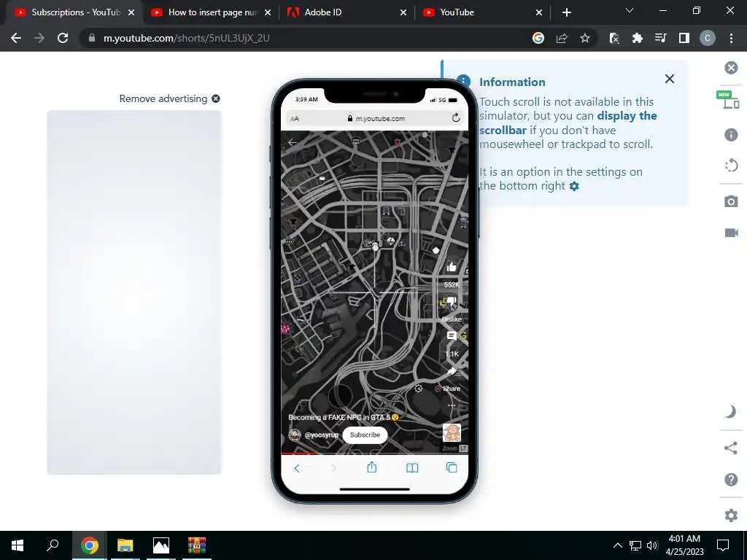
Task: Open Windows taskbar search
Action: 53,545
